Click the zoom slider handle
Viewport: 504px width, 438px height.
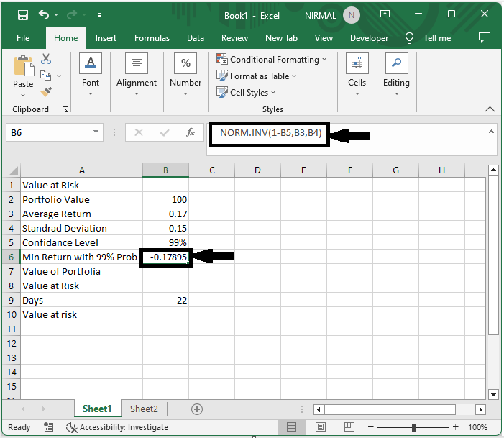(x=413, y=427)
